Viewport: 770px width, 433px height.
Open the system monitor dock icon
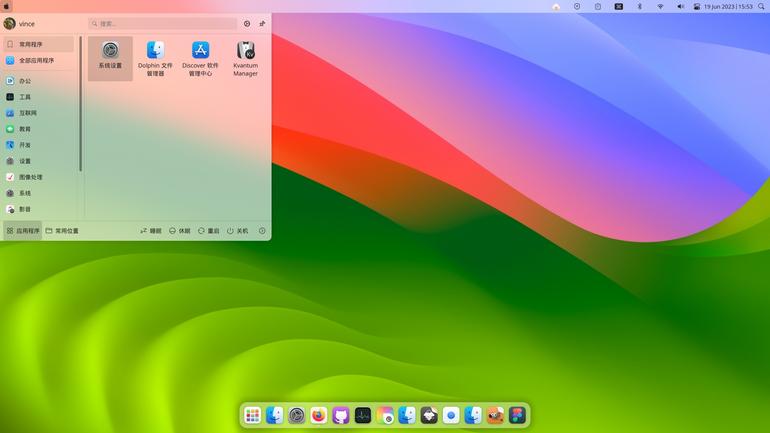click(363, 415)
